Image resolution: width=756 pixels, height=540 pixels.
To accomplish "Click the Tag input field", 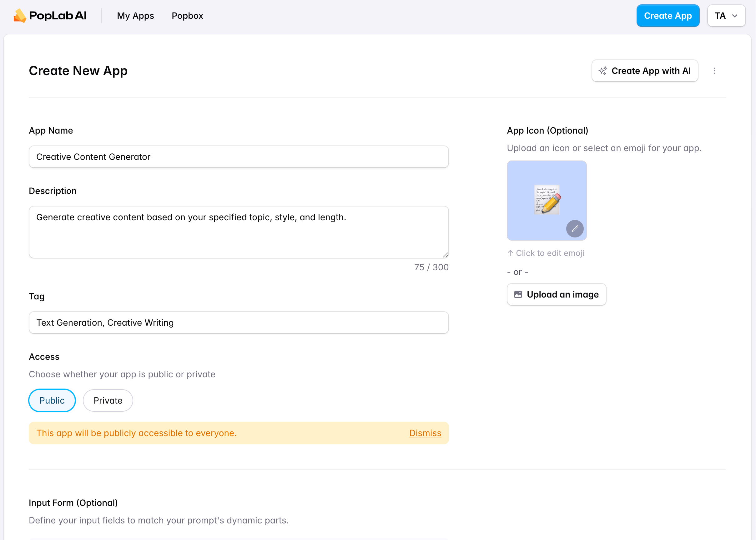I will (238, 323).
